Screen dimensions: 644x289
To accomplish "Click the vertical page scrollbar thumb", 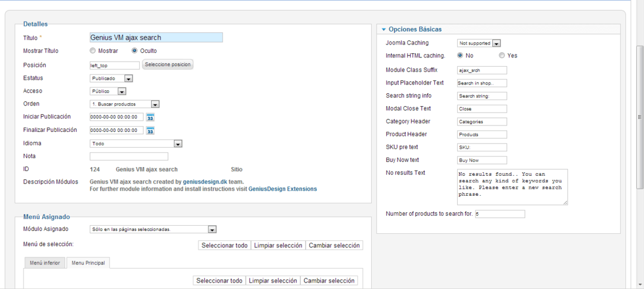I will pyautogui.click(x=639, y=117).
